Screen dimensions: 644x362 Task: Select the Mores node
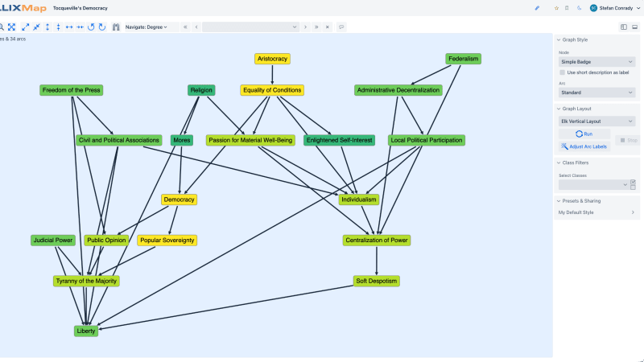[x=182, y=140]
